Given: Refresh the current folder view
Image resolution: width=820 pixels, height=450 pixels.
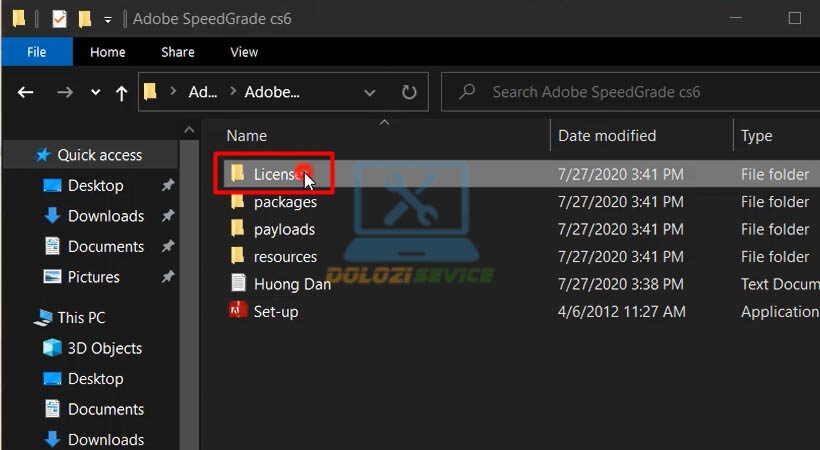Looking at the screenshot, I should (409, 93).
